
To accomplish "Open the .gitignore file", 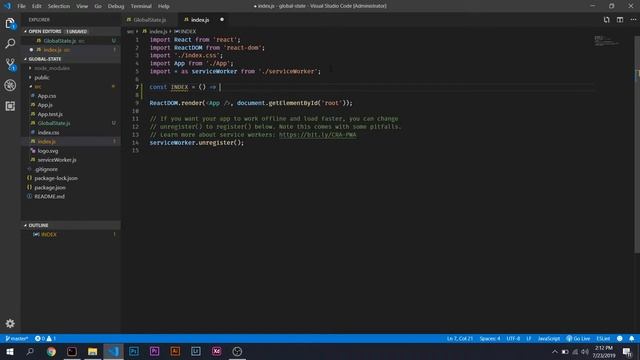I will [46, 169].
